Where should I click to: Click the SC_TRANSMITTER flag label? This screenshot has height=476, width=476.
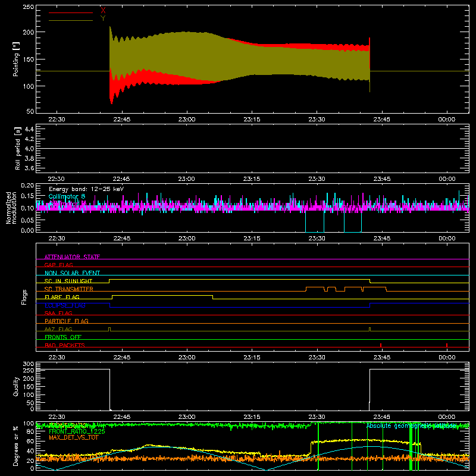tap(69, 289)
